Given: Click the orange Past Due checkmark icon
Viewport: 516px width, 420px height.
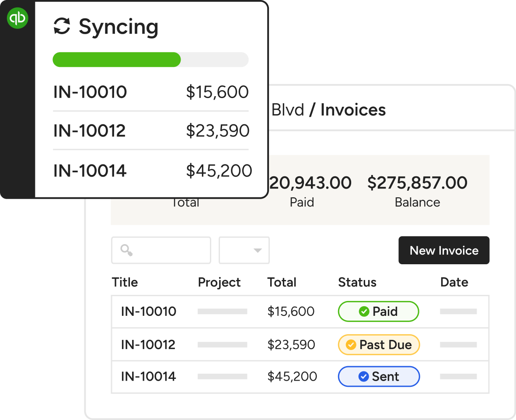Looking at the screenshot, I should pyautogui.click(x=351, y=345).
